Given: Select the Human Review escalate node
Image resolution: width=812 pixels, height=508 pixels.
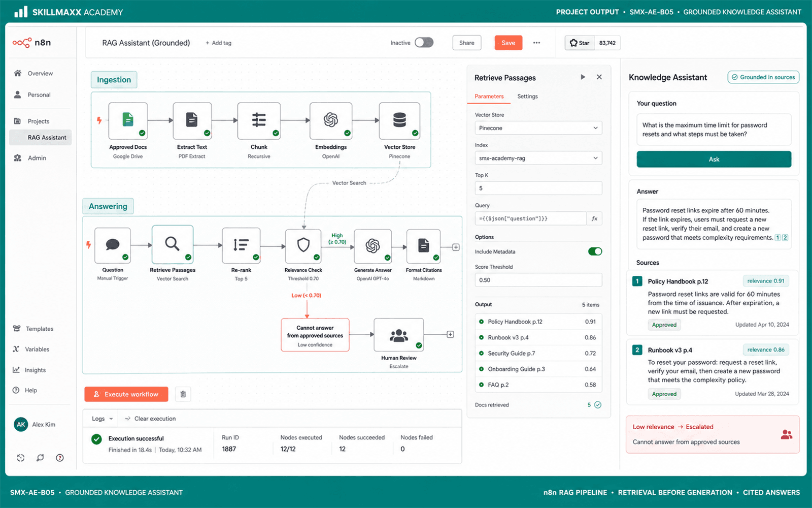Looking at the screenshot, I should pos(399,335).
